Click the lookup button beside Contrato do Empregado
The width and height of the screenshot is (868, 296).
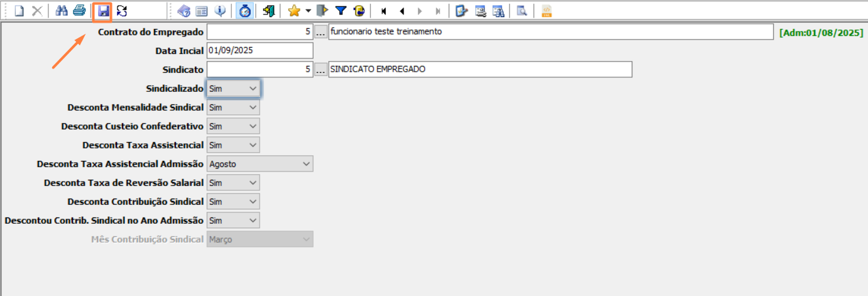pyautogui.click(x=321, y=31)
